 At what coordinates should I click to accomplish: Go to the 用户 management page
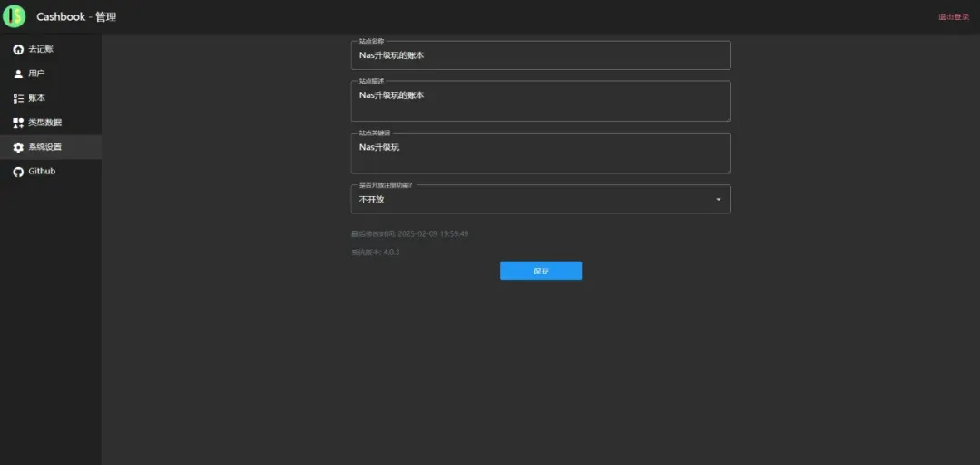click(x=36, y=74)
